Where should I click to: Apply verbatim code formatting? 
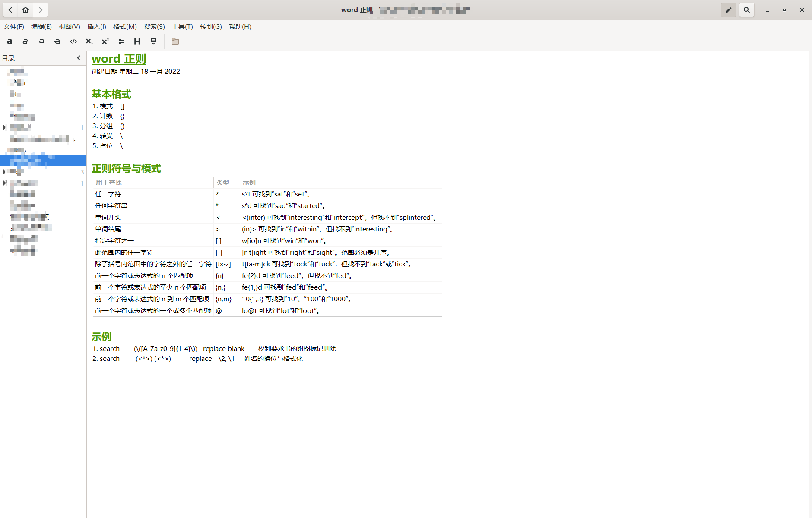73,41
